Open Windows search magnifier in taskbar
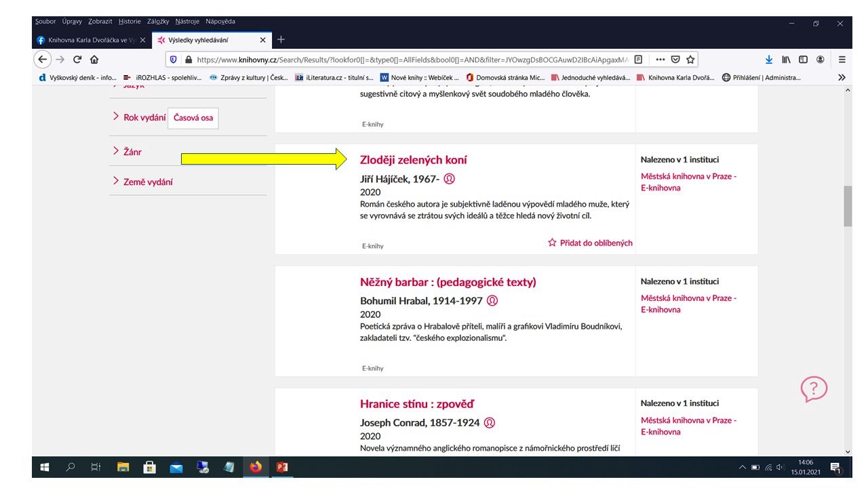Viewport: 868px width, 488px height. 71,467
